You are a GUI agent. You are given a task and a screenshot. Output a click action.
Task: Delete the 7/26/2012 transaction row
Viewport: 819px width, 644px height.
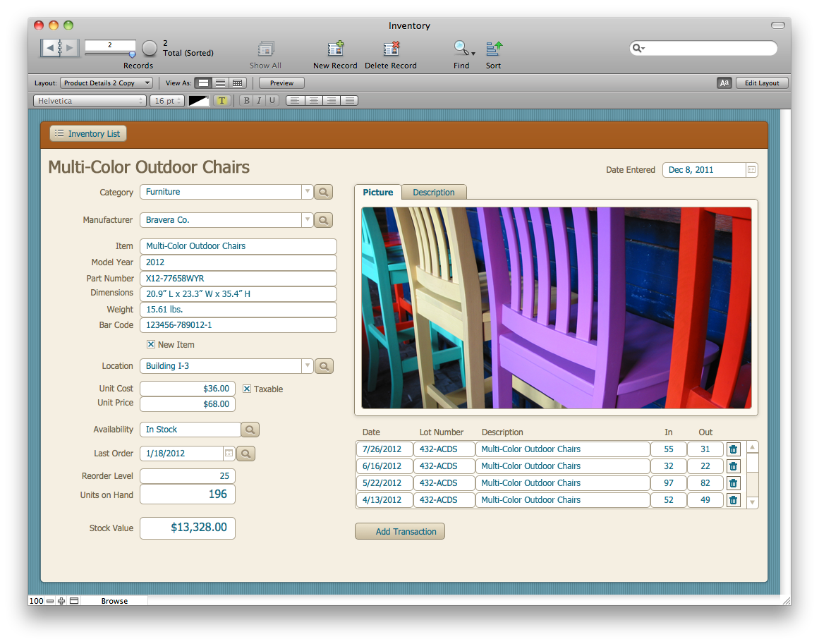coord(734,449)
